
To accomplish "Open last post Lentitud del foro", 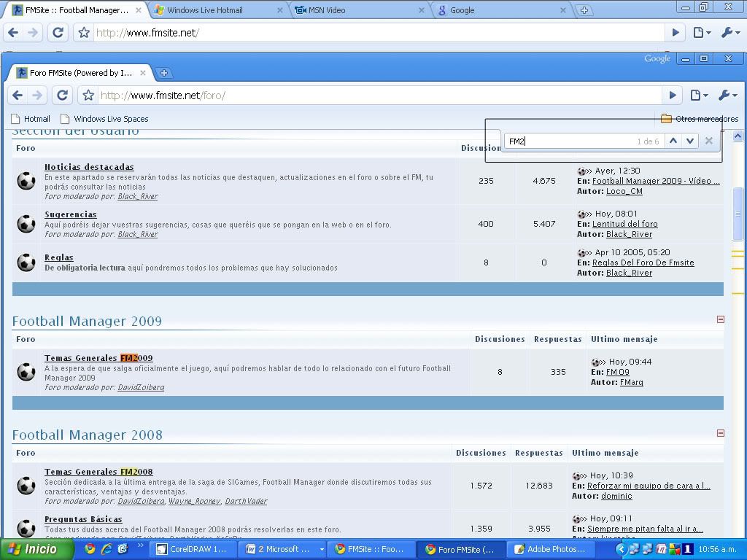I will pos(624,224).
